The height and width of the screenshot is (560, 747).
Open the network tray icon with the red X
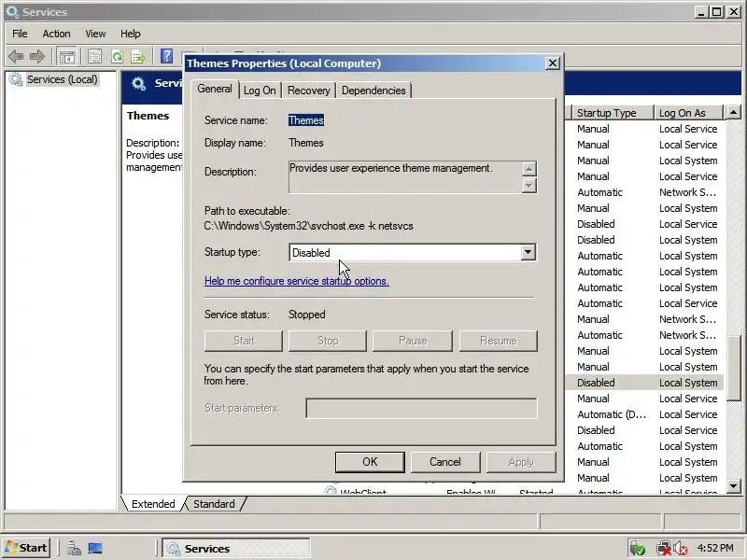[663, 549]
